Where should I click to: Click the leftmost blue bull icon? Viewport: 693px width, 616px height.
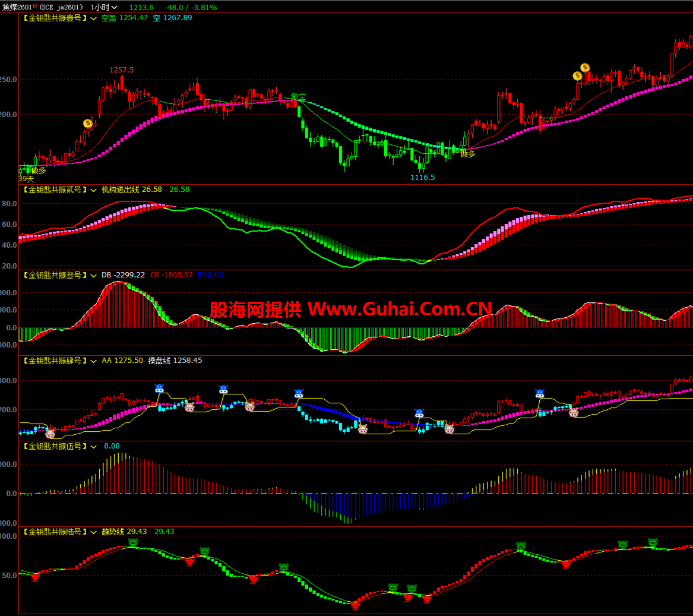pyautogui.click(x=159, y=388)
